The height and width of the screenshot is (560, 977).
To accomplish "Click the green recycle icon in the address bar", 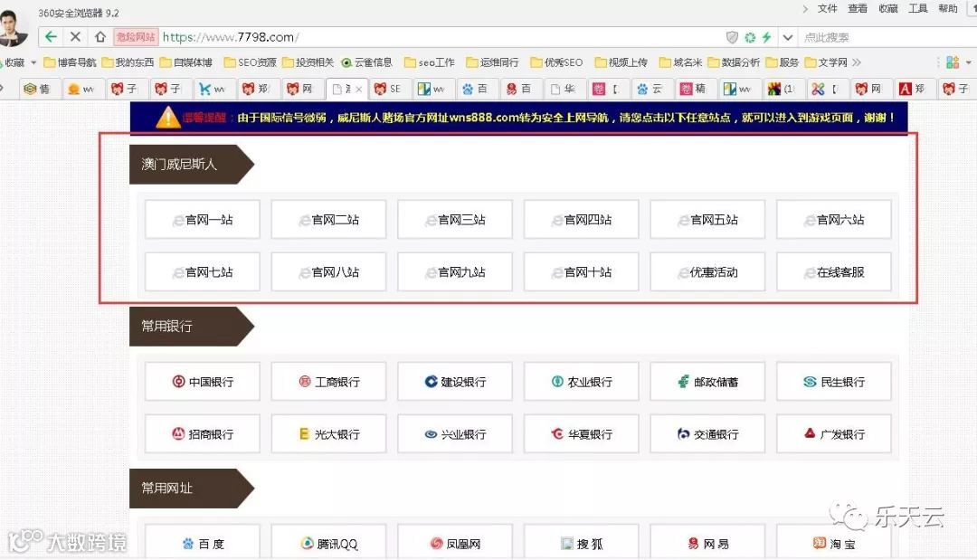I will [750, 37].
